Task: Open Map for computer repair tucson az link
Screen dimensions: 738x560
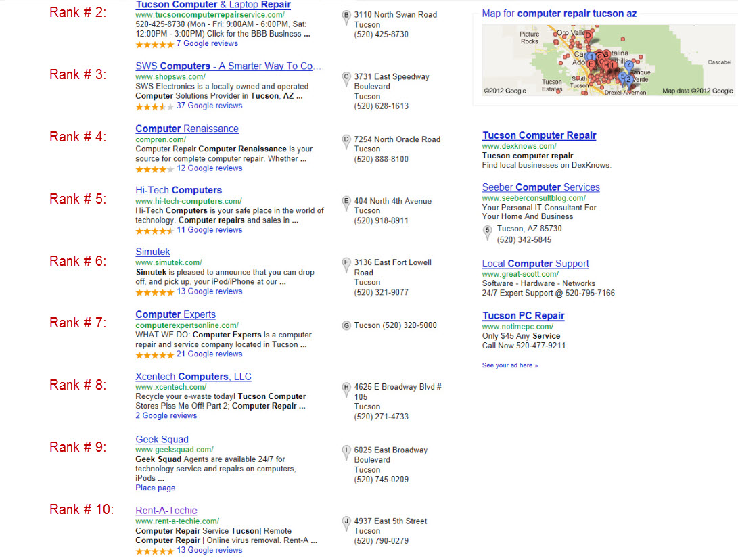Action: pos(559,14)
